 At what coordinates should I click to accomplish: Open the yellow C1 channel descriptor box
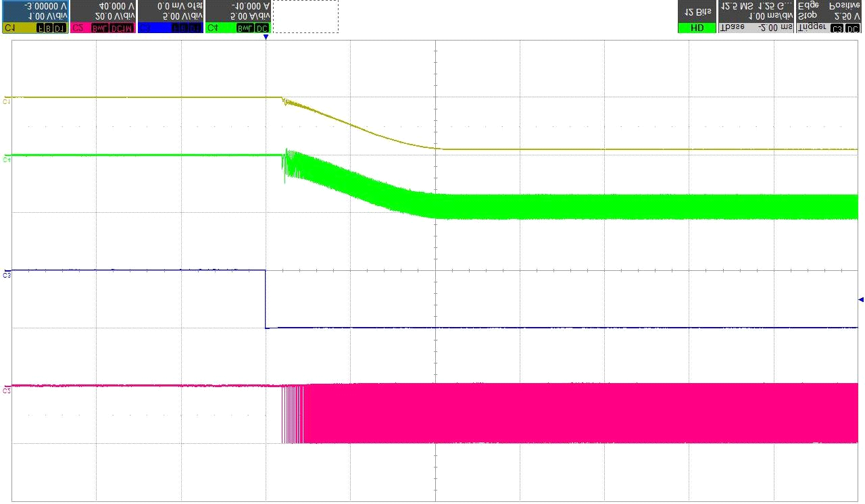(35, 17)
